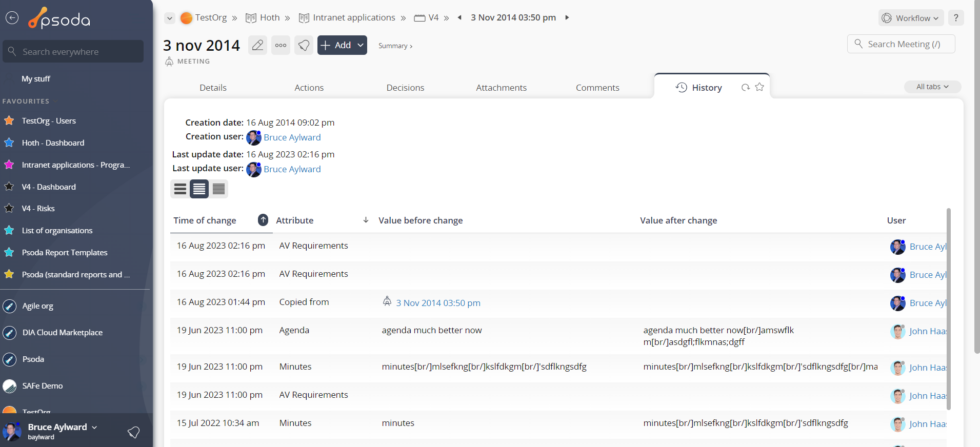Open Psoda standard reports favourite

(x=75, y=274)
